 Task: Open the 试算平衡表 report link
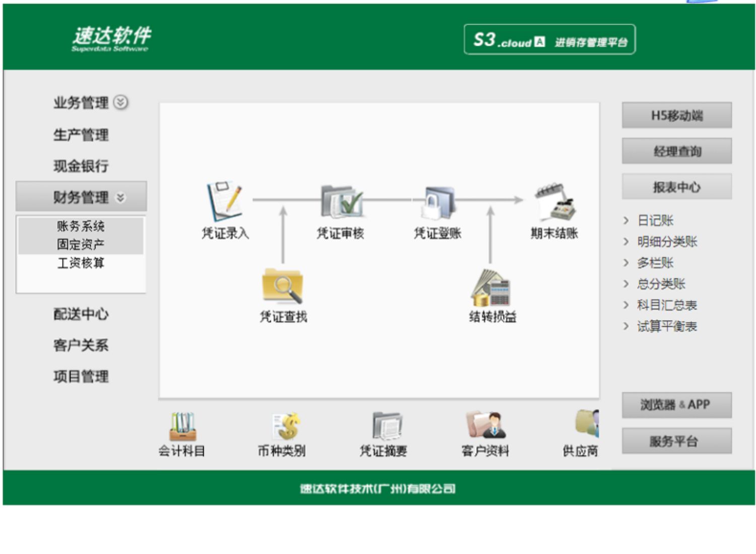click(667, 326)
